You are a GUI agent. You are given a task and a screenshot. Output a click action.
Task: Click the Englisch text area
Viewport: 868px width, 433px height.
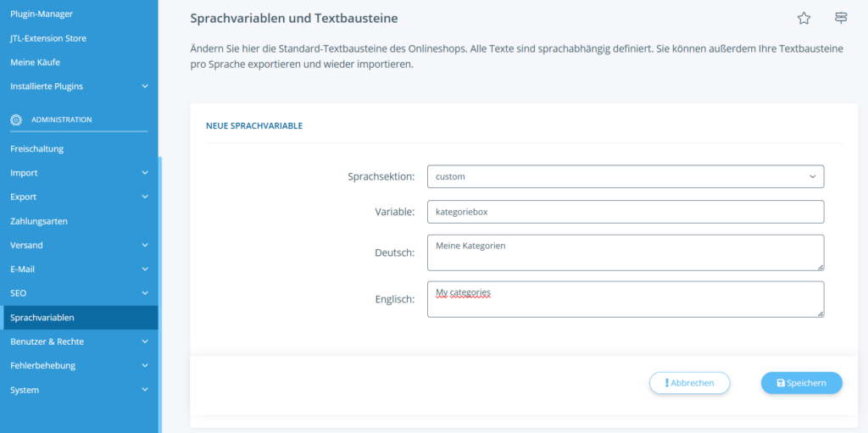click(x=626, y=299)
